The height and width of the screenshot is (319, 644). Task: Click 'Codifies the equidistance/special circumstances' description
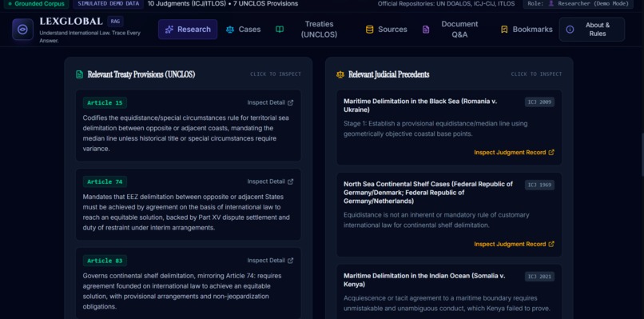(x=185, y=134)
